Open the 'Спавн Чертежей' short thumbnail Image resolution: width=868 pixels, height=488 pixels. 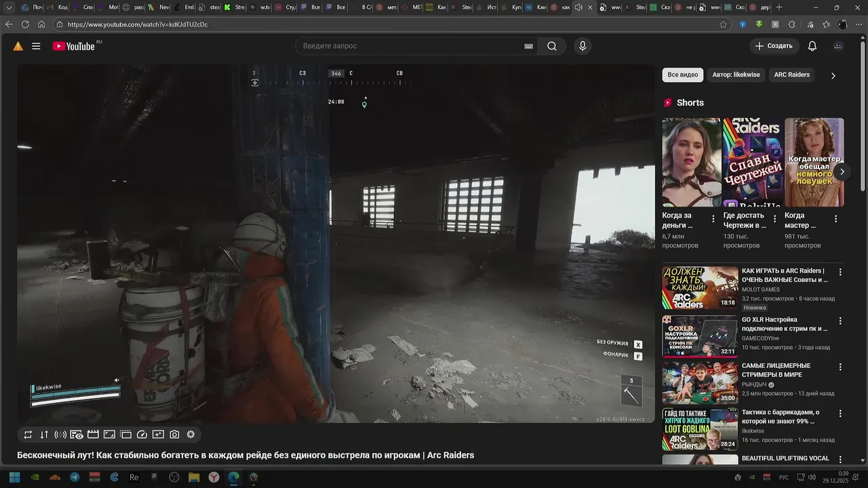point(753,163)
